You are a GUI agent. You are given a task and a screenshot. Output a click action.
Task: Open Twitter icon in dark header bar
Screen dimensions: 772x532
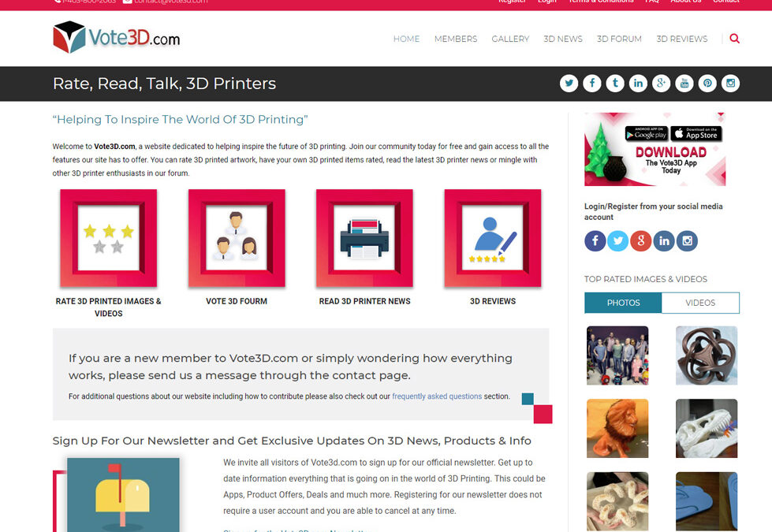pos(569,84)
